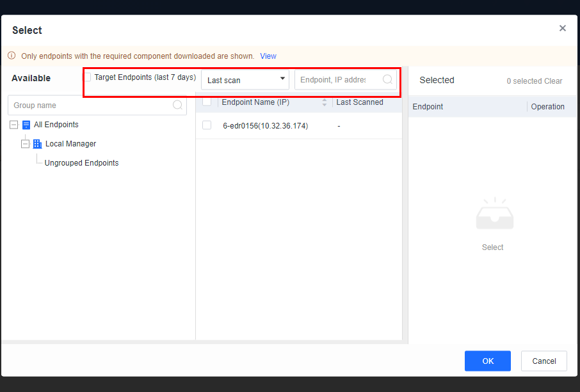
Task: Open the View link in the notice
Action: (x=268, y=56)
